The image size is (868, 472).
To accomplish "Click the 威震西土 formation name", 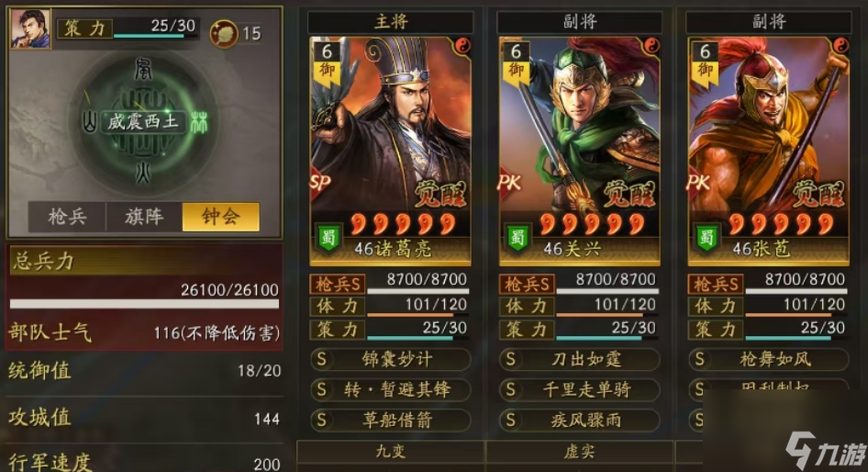I will point(143,122).
